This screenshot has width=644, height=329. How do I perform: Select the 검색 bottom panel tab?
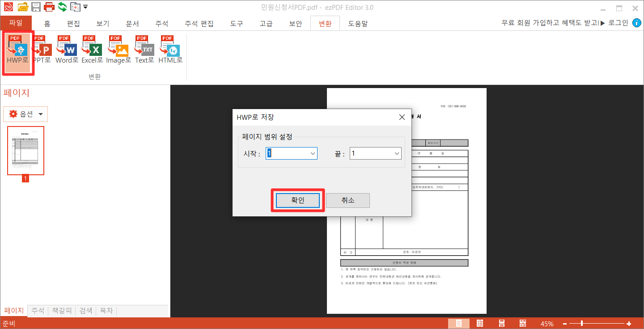(x=86, y=311)
